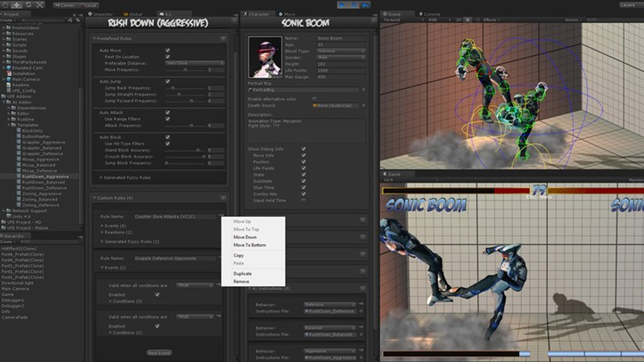The height and width of the screenshot is (362, 644).
Task: Open help icon for Predefined Rules section
Action: click(x=223, y=38)
